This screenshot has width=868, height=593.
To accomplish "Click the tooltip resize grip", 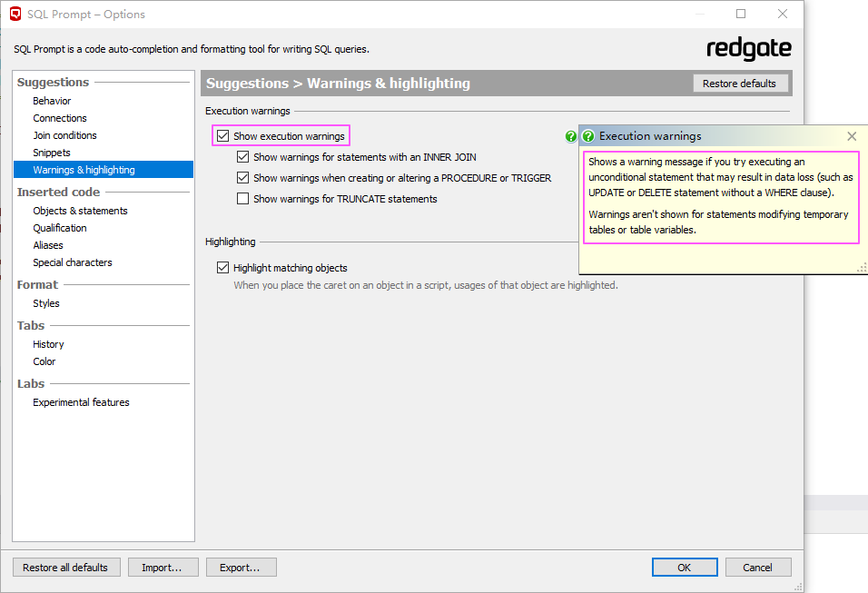I will [x=862, y=268].
